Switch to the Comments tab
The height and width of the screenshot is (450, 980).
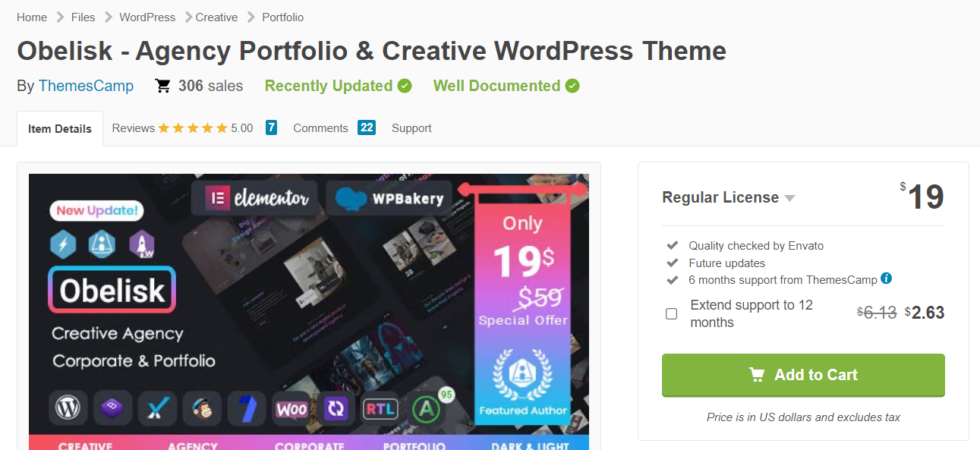coord(334,128)
